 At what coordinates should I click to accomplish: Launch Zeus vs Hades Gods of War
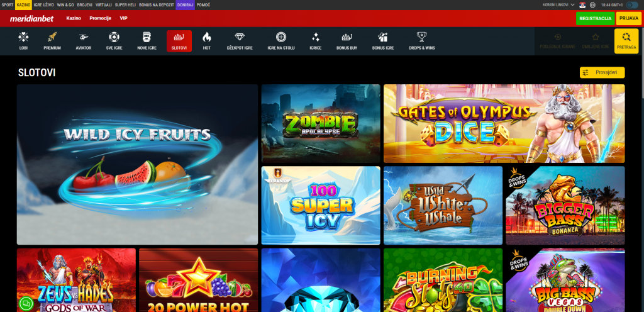click(x=76, y=280)
